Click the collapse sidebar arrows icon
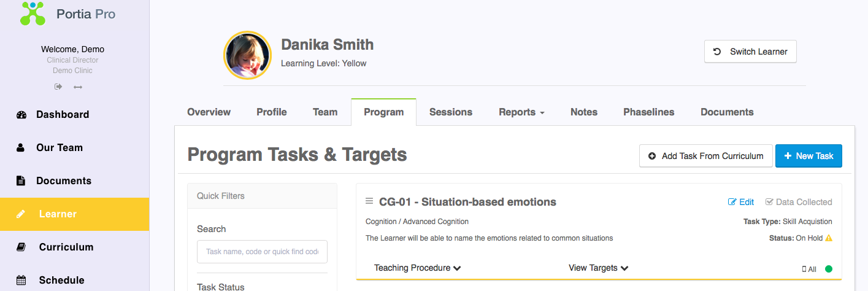The image size is (868, 291). click(78, 87)
